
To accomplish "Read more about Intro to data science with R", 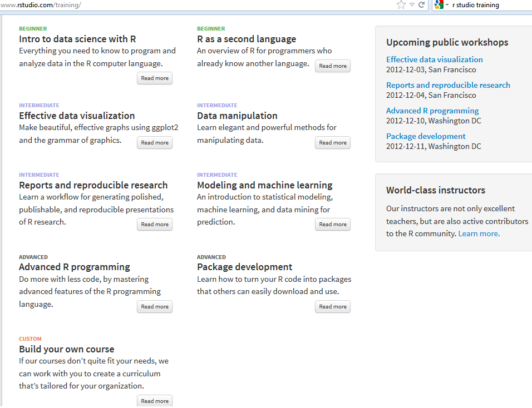I will 155,78.
